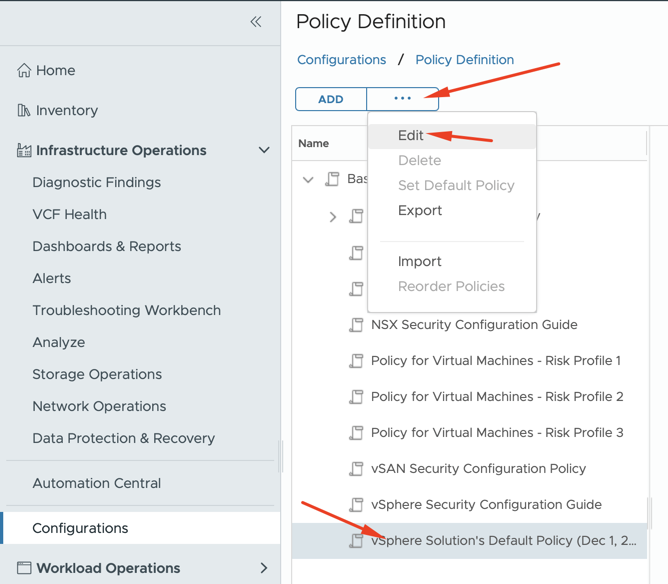Click the Home house icon

coord(24,70)
